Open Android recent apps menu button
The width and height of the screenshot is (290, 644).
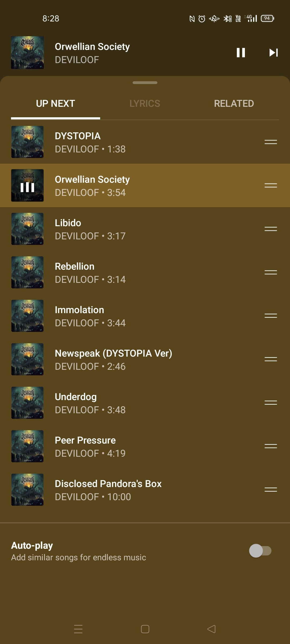pyautogui.click(x=78, y=629)
